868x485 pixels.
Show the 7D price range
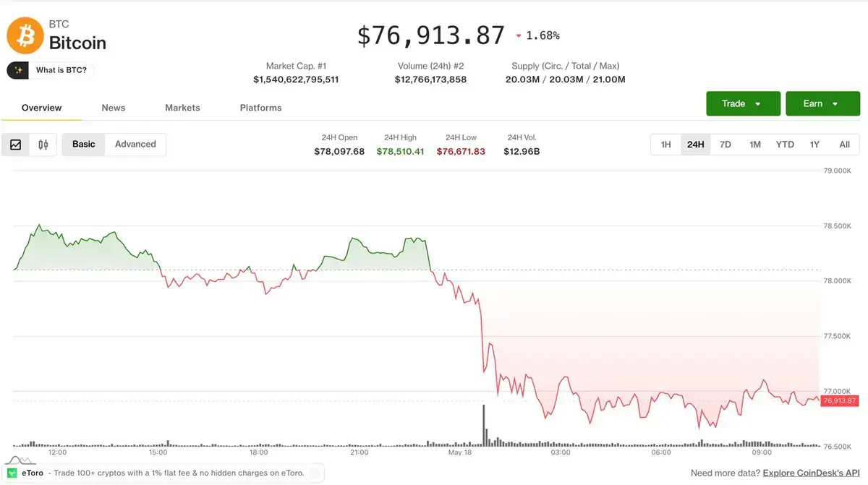tap(726, 145)
